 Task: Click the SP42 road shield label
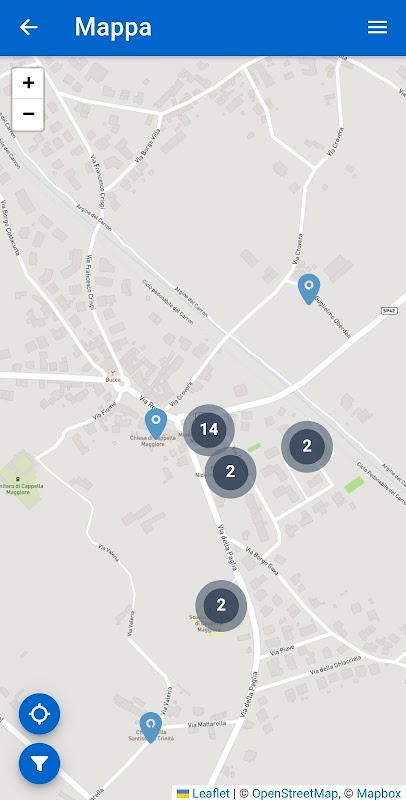[x=389, y=310]
